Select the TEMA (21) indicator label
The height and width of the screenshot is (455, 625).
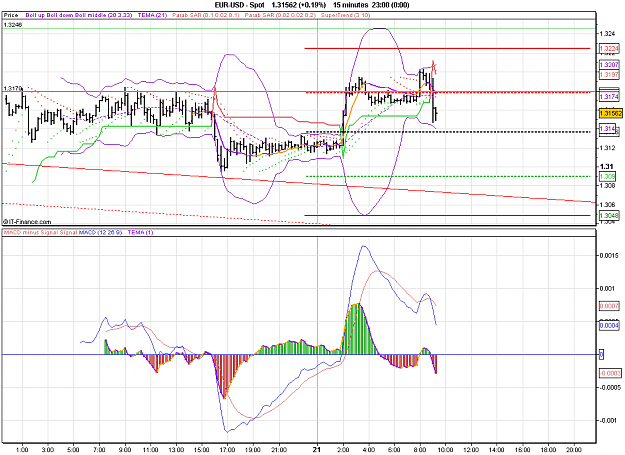pos(152,15)
